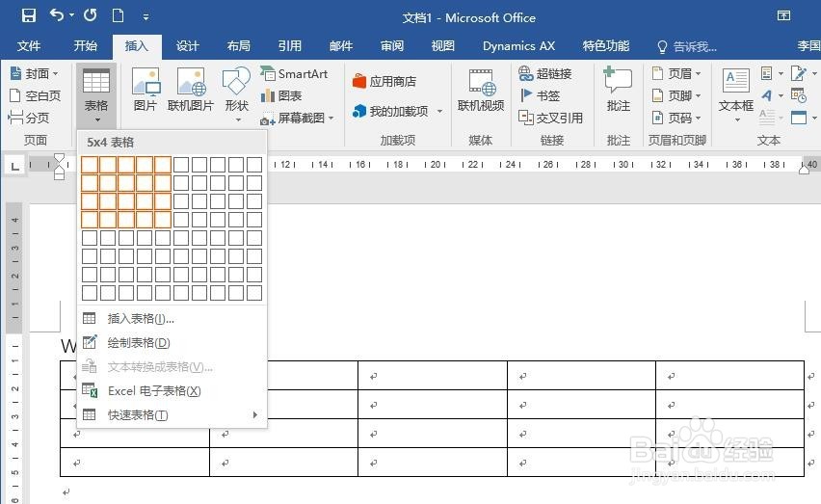The height and width of the screenshot is (504, 821).
Task: Click the Save icon in quick access toolbar
Action: [29, 15]
